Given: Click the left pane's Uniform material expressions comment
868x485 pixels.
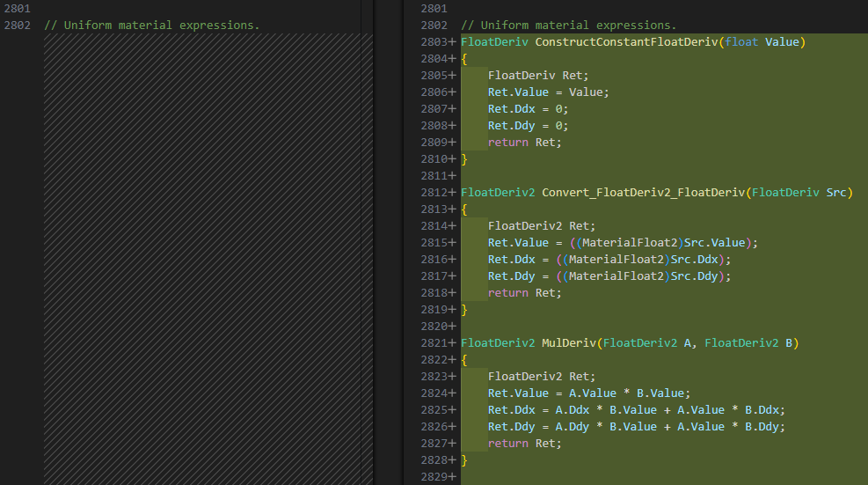Looking at the screenshot, I should point(151,25).
